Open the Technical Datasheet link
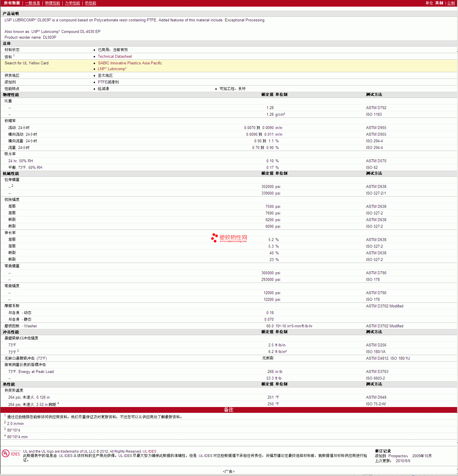The image size is (458, 476). pyautogui.click(x=115, y=57)
